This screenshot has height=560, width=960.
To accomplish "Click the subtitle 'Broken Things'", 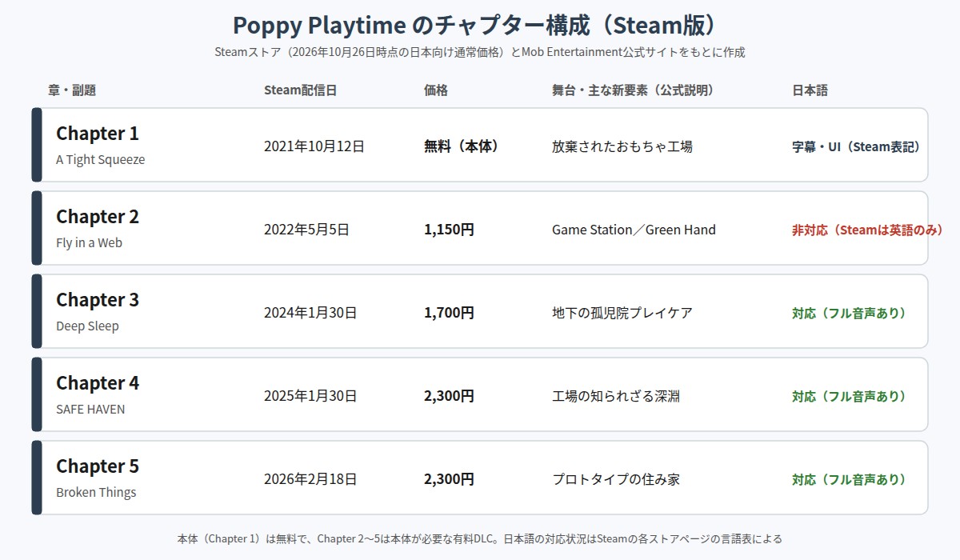I will [96, 492].
